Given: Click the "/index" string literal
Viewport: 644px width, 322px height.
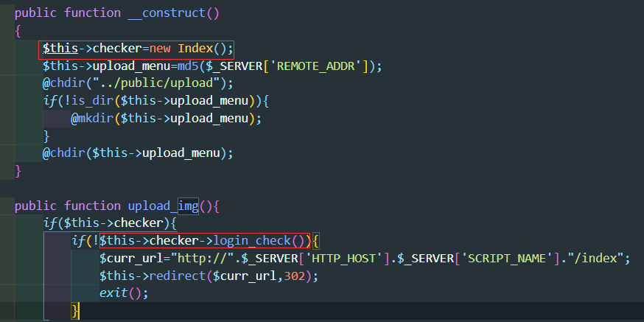Looking at the screenshot, I should [x=596, y=259].
